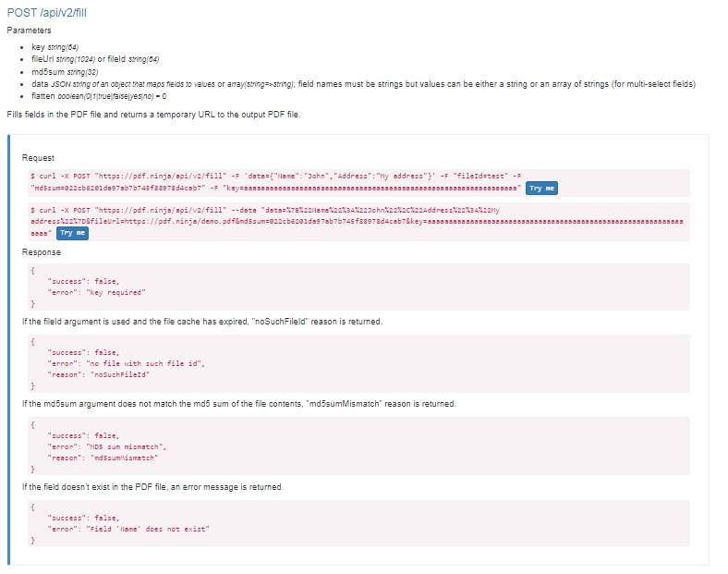Click the Try me button after the fileUrl request
Viewport: 728px width, 574px height.
pos(72,233)
